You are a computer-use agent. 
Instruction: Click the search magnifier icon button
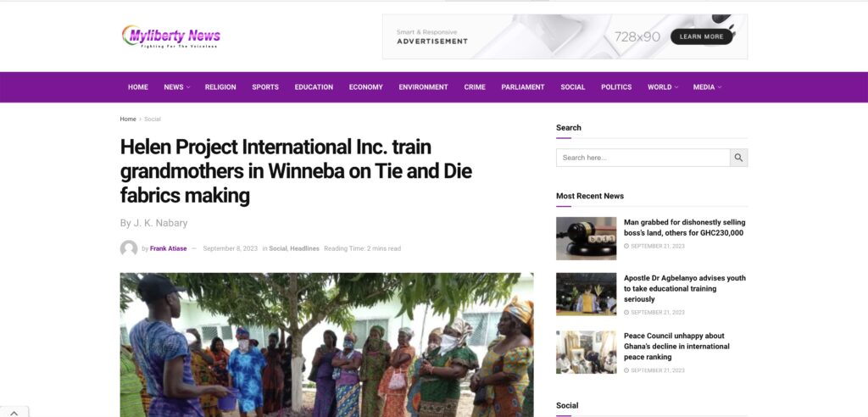point(738,158)
